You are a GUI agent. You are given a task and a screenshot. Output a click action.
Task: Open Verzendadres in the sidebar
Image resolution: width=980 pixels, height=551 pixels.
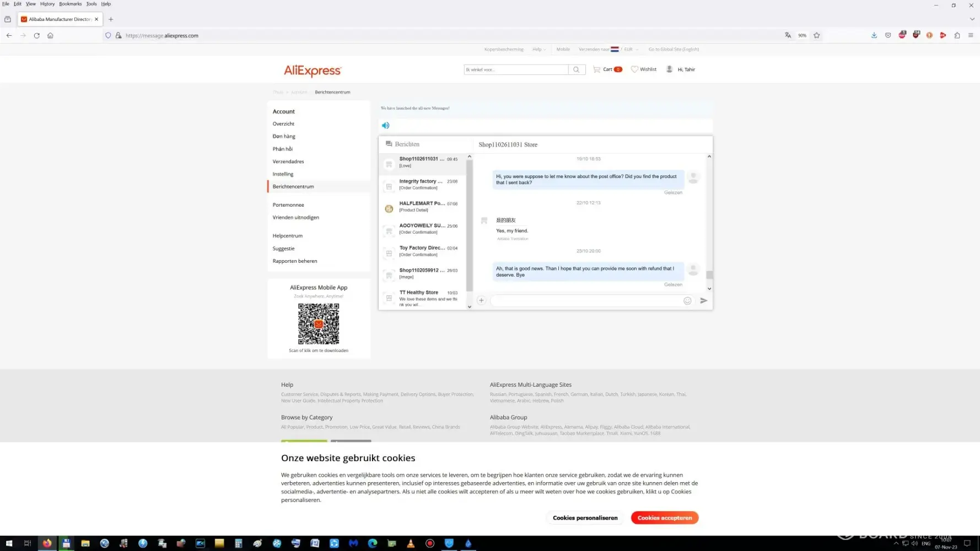tap(288, 161)
